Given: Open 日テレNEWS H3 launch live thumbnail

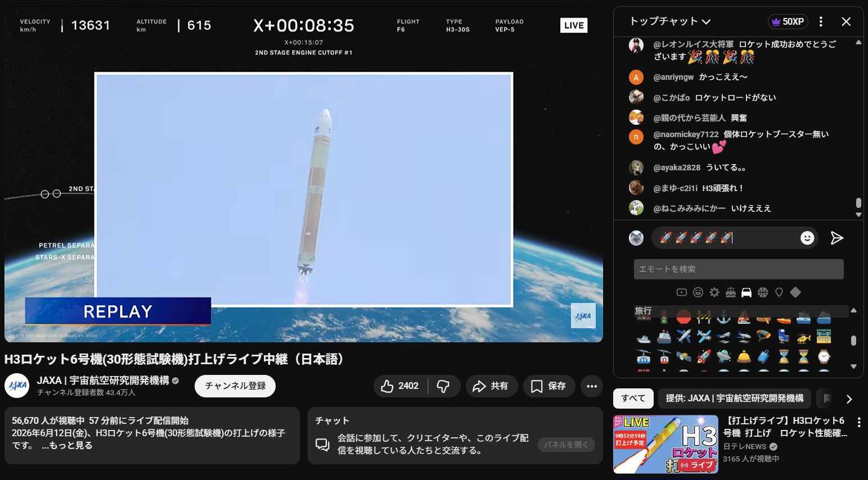Looking at the screenshot, I should click(666, 444).
